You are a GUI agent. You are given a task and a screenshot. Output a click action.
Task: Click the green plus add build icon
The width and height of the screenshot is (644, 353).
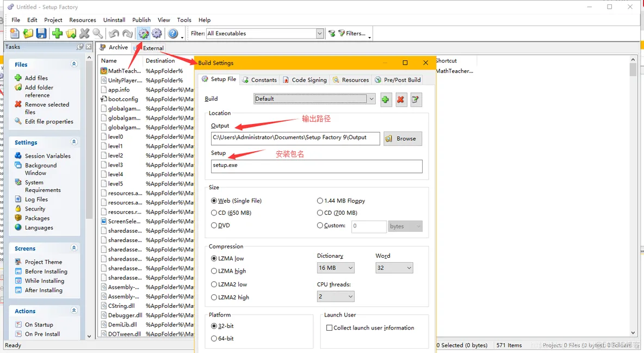click(x=385, y=100)
